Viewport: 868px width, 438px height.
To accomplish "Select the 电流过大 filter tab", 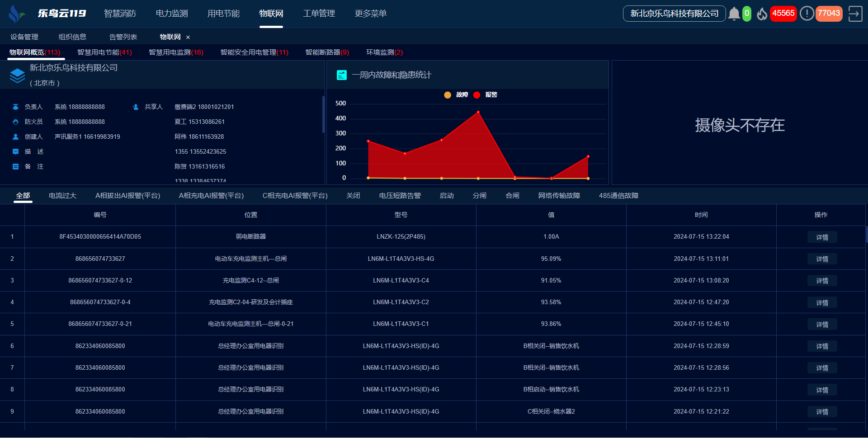I will (62, 196).
